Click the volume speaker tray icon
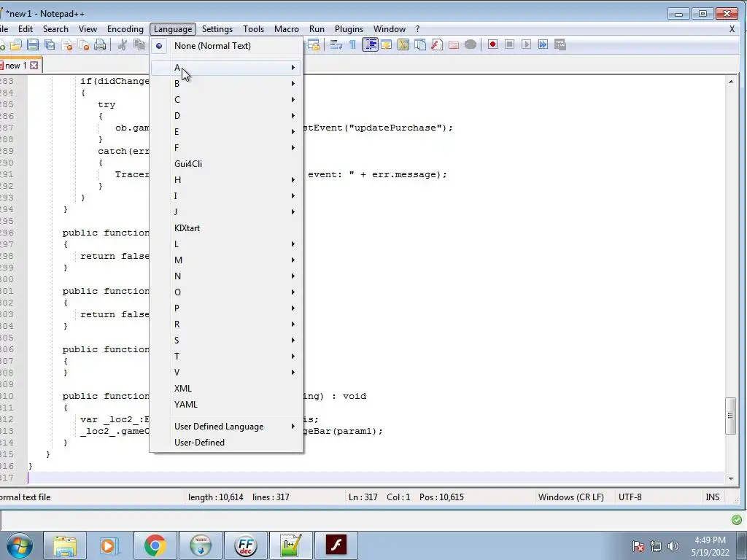The width and height of the screenshot is (747, 560). [x=673, y=546]
